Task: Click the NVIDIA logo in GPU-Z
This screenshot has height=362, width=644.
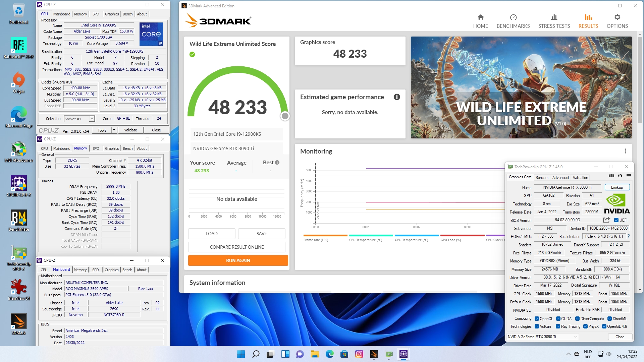Action: [616, 203]
